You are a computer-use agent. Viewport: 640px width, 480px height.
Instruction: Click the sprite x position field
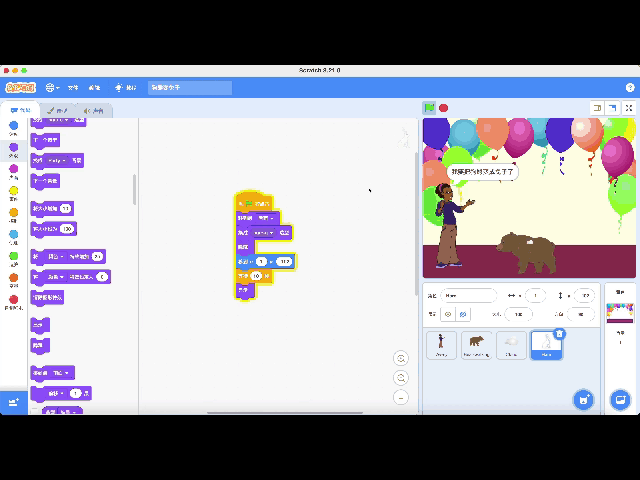point(535,295)
